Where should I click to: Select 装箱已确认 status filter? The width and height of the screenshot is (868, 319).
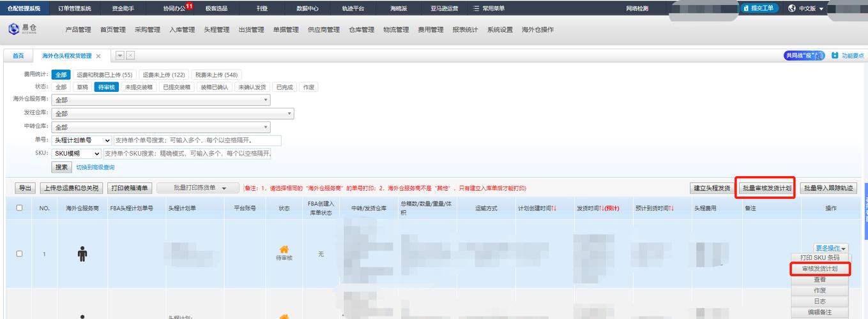tap(215, 87)
